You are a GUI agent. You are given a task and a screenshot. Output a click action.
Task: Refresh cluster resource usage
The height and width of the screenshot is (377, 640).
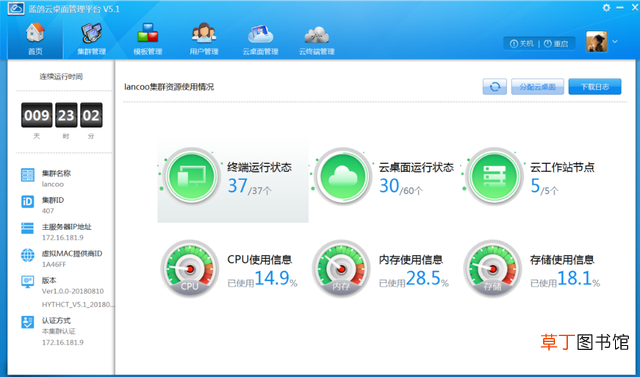coord(495,86)
